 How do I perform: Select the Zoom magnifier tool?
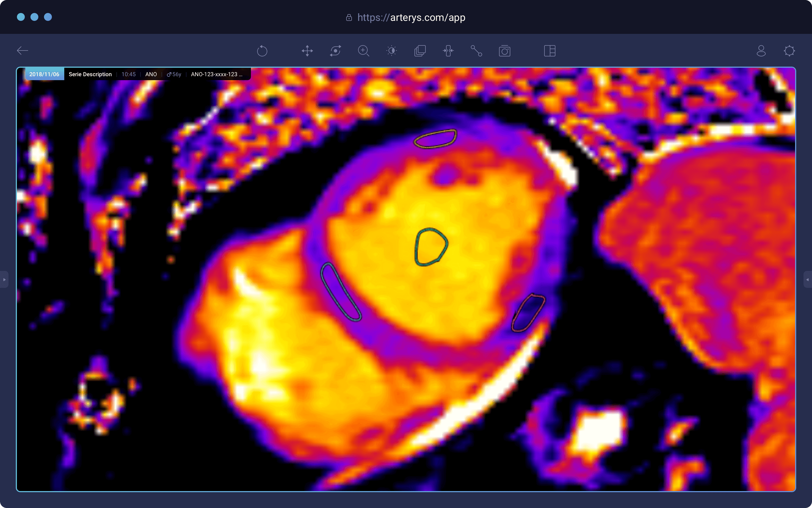point(363,51)
